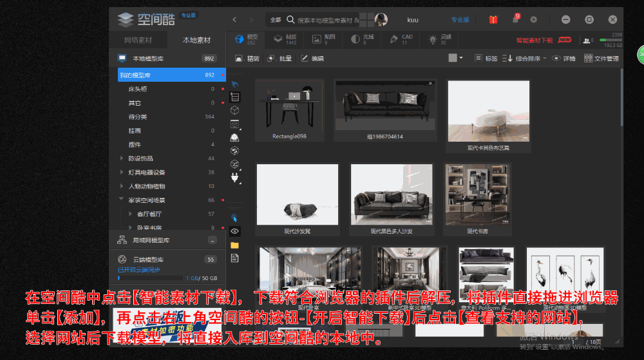
Task: Click the plug icon in side toolbar
Action: pos(234,178)
